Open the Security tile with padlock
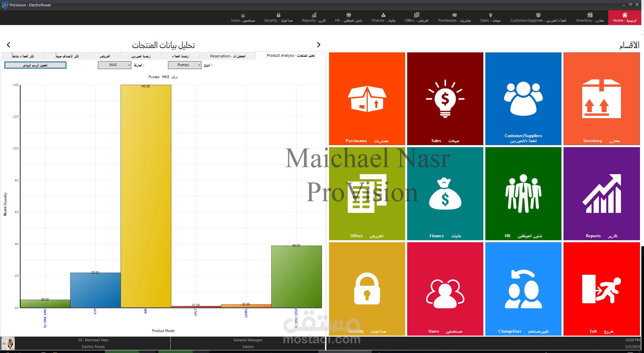The width and height of the screenshot is (644, 353). pos(367,289)
